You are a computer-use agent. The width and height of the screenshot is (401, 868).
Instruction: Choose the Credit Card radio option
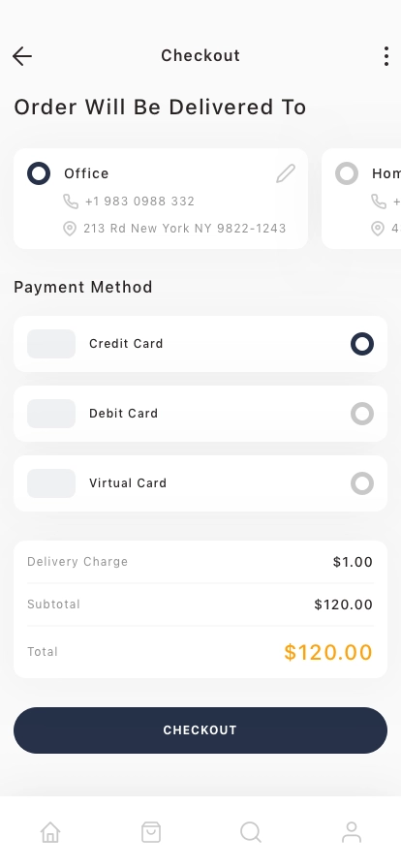(x=362, y=344)
